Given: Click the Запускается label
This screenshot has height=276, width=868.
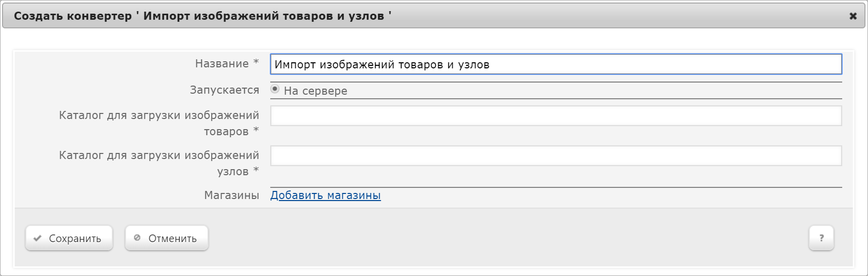Looking at the screenshot, I should click(x=224, y=90).
